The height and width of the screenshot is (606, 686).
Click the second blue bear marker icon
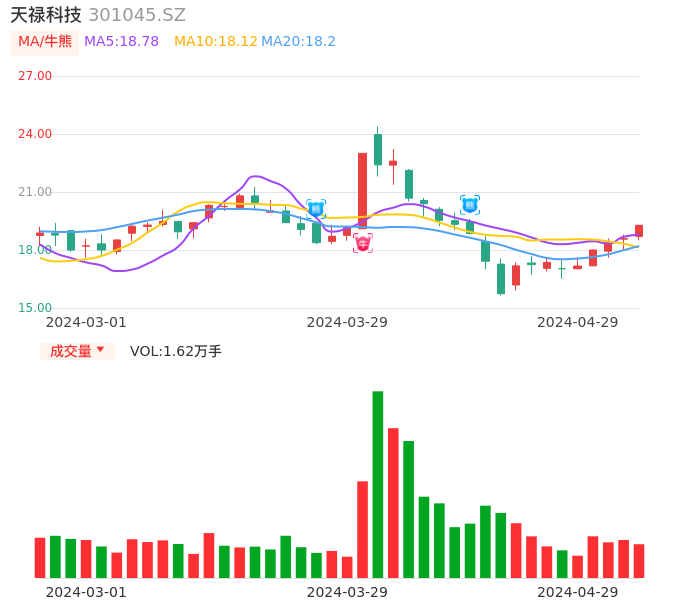[x=470, y=205]
